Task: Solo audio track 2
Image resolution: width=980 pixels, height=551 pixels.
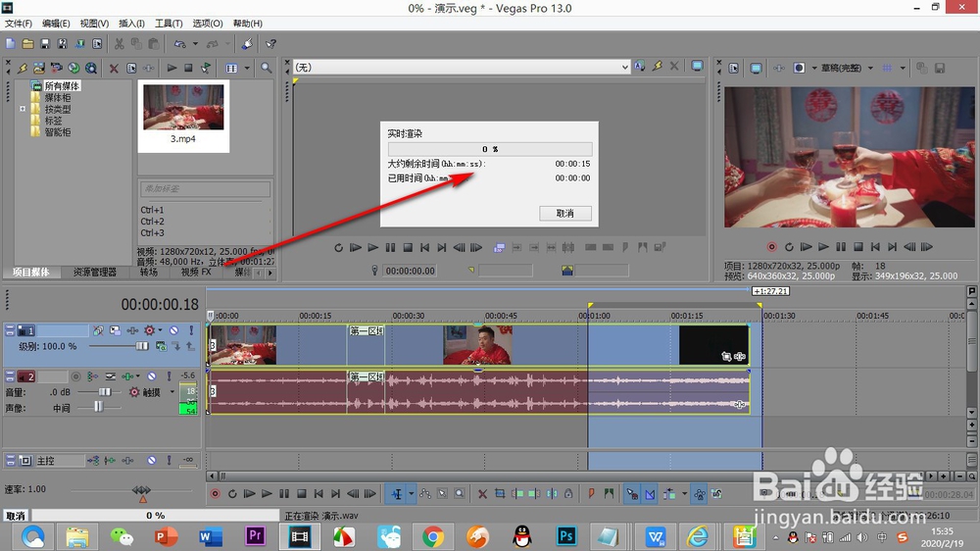Action: pos(169,376)
